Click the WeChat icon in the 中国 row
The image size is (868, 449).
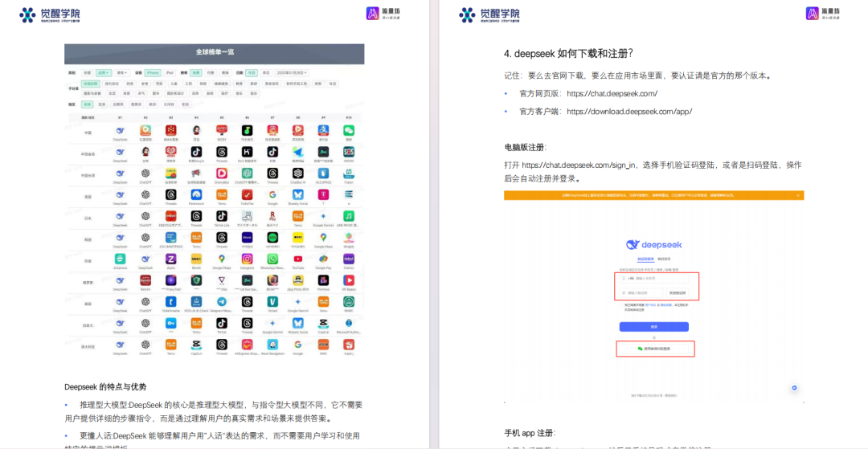[x=348, y=130]
